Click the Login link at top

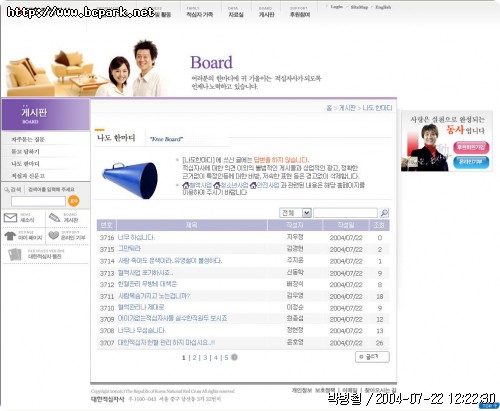tap(336, 7)
